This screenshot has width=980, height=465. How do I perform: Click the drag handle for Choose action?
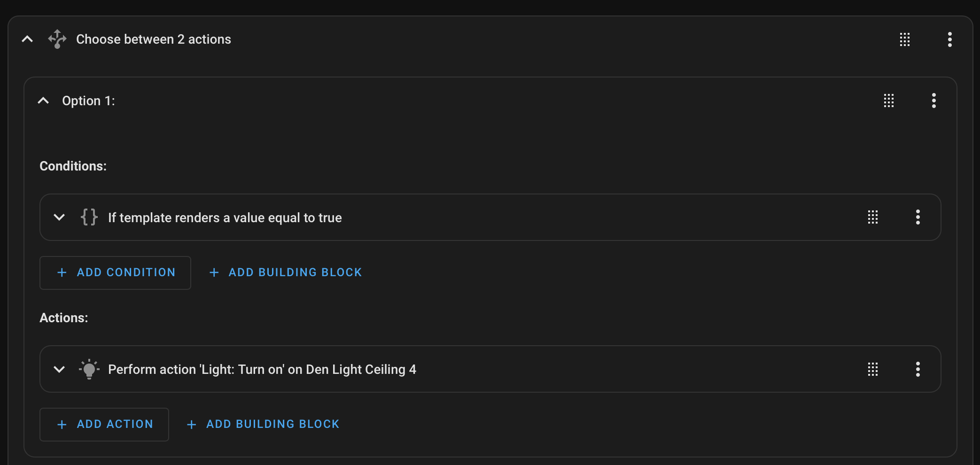pos(905,39)
